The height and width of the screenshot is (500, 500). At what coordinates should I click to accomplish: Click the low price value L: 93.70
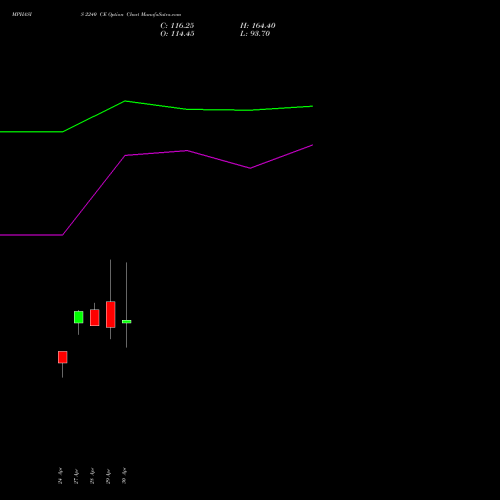coord(255,34)
